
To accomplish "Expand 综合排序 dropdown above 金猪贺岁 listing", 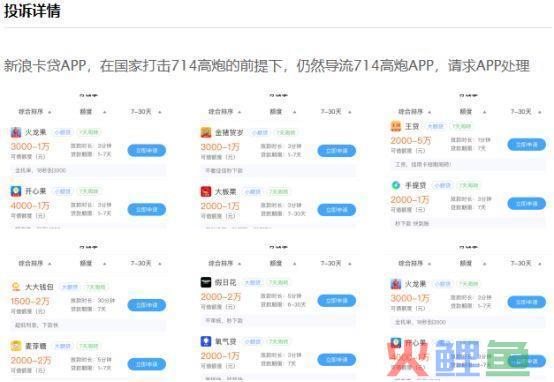I will [225, 112].
